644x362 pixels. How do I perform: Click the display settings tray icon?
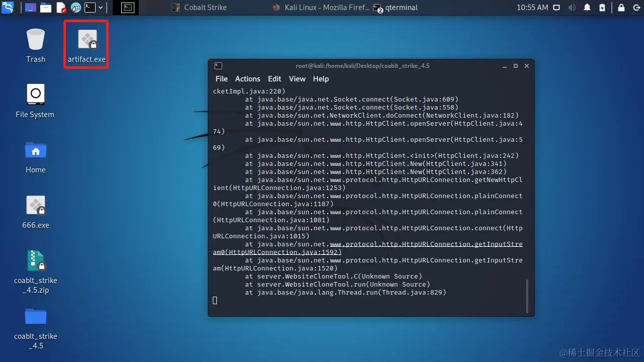point(557,8)
